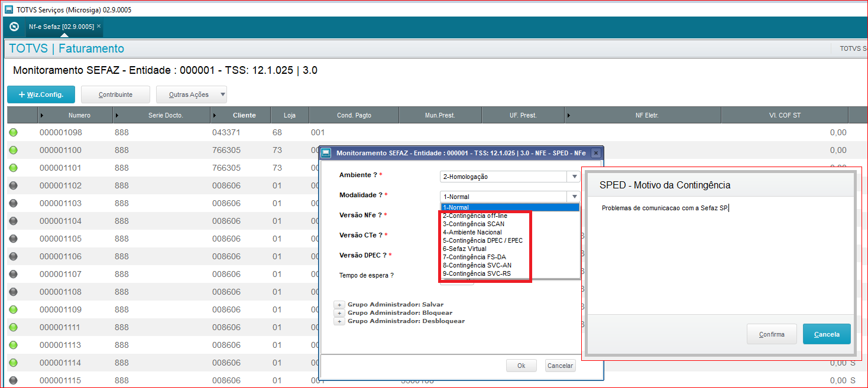Close the Nf-e Sefaz tab with its x
Screen dimensions: 868x388
pyautogui.click(x=99, y=27)
